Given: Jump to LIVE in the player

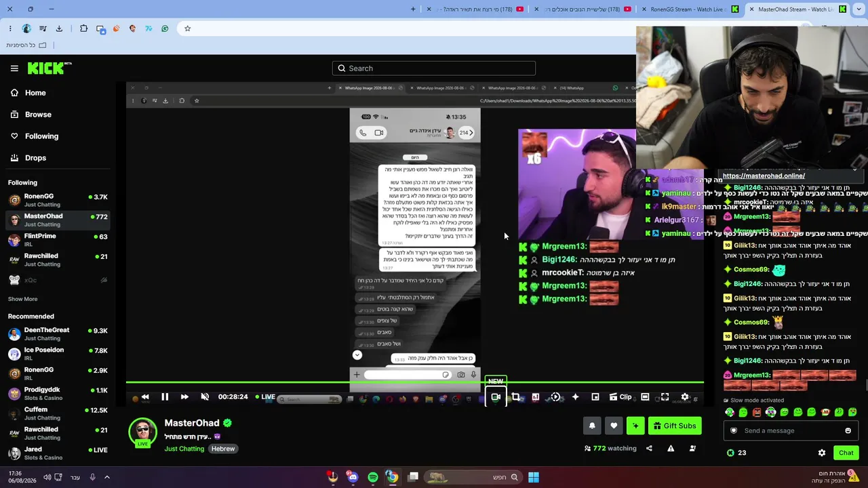Looking at the screenshot, I should 265,397.
